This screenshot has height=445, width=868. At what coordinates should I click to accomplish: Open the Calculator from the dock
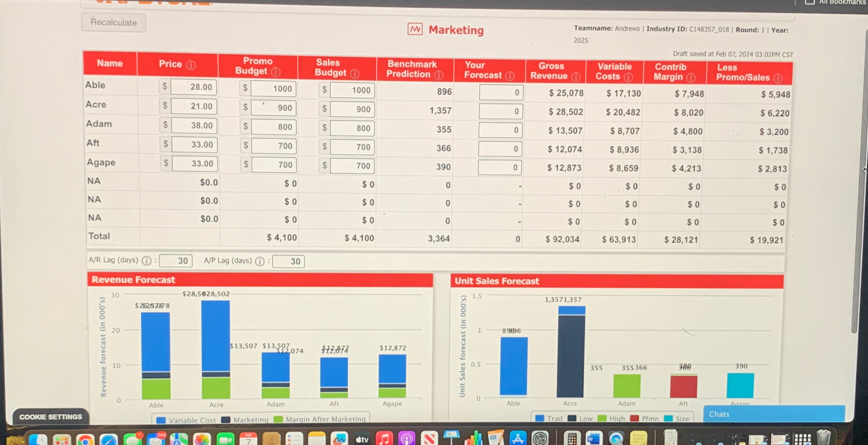(572, 438)
